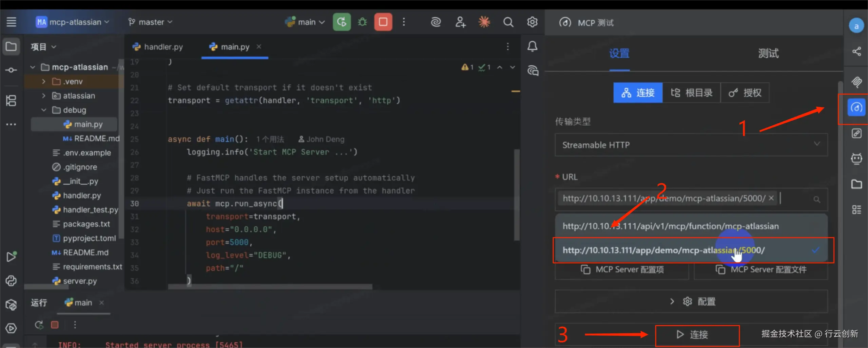Expand the atlassian folder

tap(43, 96)
